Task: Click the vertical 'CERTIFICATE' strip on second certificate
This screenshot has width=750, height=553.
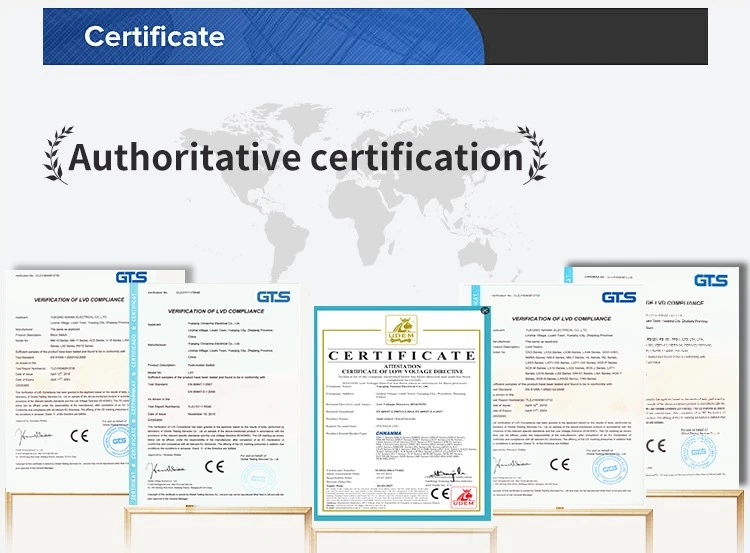Action: [x=133, y=393]
